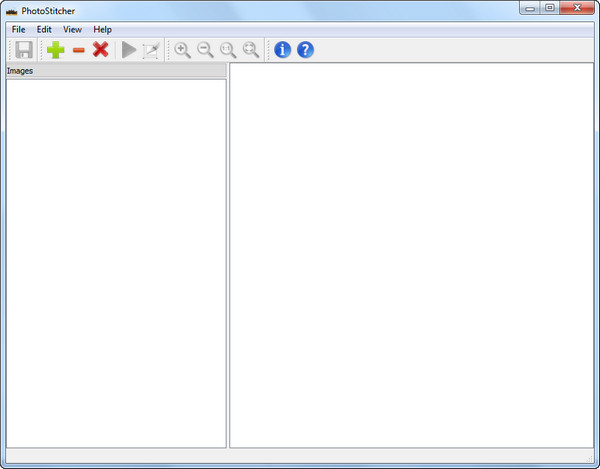
Task: Click the Save floppy disk icon
Action: tap(23, 50)
